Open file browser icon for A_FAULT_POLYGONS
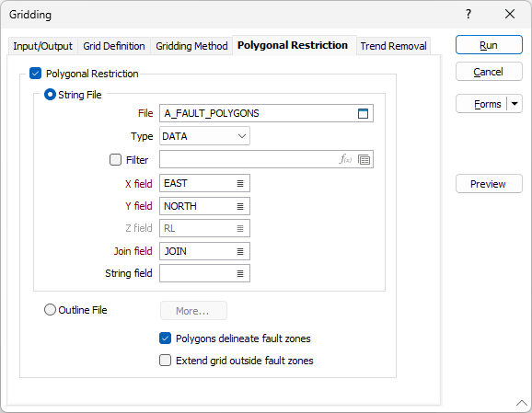Image resolution: width=532 pixels, height=413 pixels. (x=363, y=113)
